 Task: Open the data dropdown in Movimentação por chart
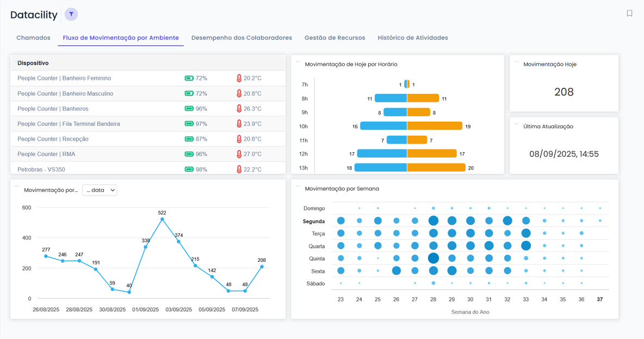(x=100, y=190)
